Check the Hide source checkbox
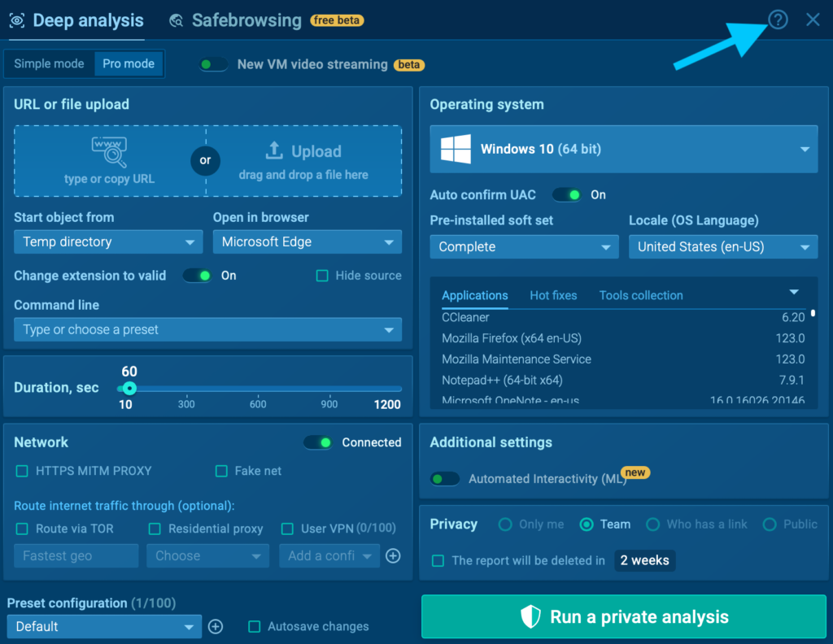 pos(322,276)
